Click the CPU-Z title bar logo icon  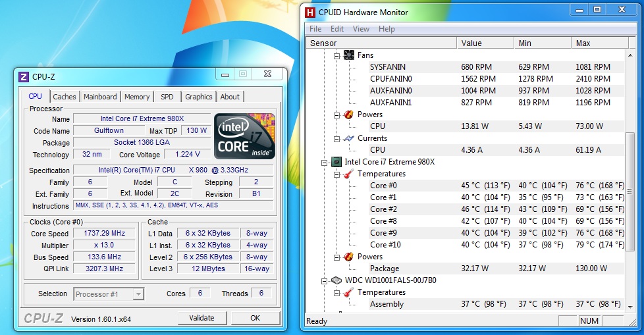click(x=24, y=77)
